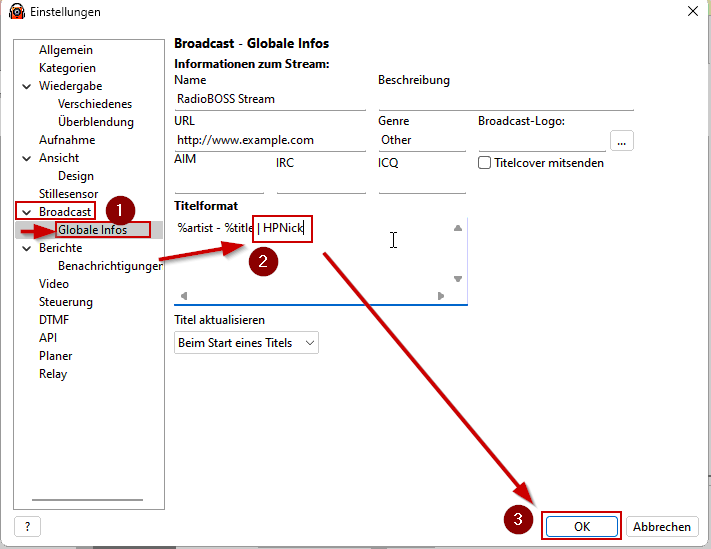Screen dimensions: 711x549
Task: Collapse the Berichte tree node
Action: 27,248
